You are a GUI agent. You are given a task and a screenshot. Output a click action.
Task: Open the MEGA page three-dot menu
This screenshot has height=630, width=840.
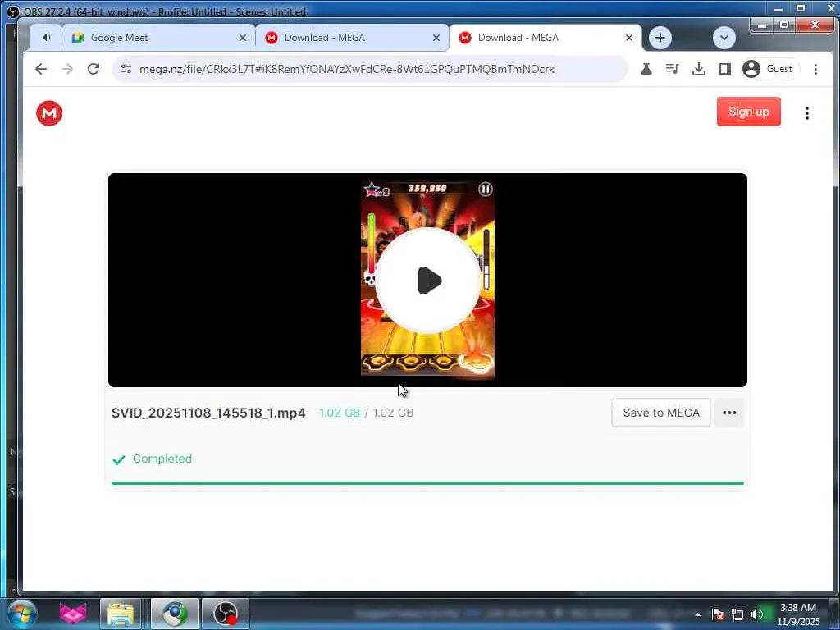807,113
